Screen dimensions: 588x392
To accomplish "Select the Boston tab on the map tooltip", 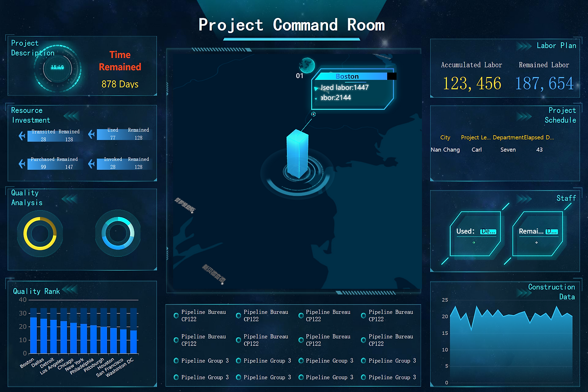I will [347, 76].
